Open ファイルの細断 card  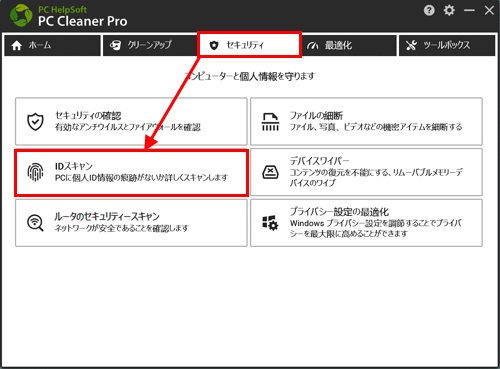click(366, 121)
